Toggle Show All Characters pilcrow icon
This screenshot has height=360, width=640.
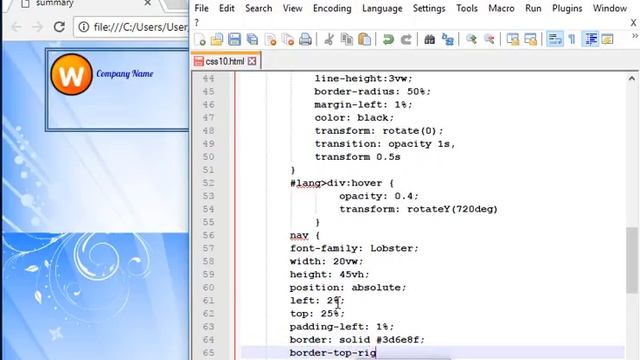pos(572,39)
